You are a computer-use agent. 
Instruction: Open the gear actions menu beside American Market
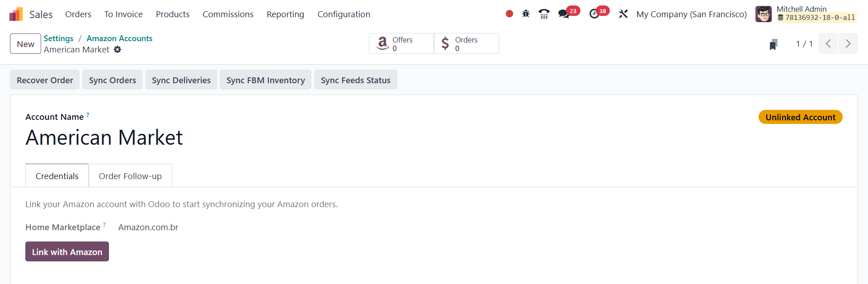(118, 50)
